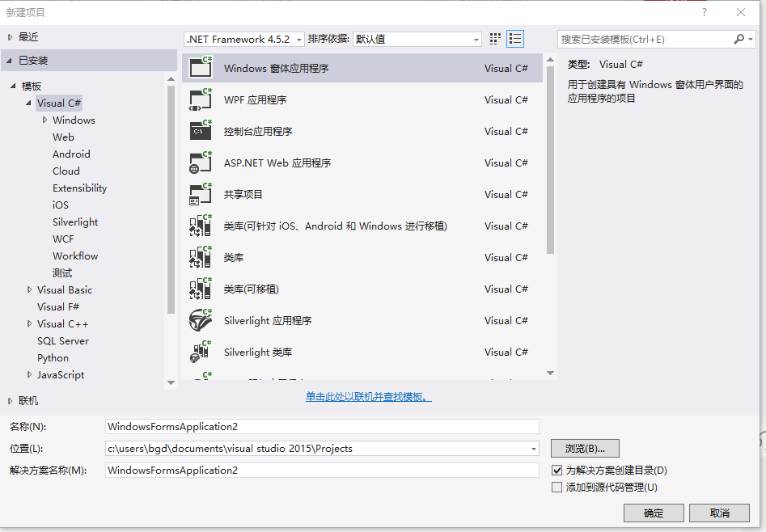This screenshot has height=532, width=766.
Task: Select the 共享项目 template
Action: point(324,194)
